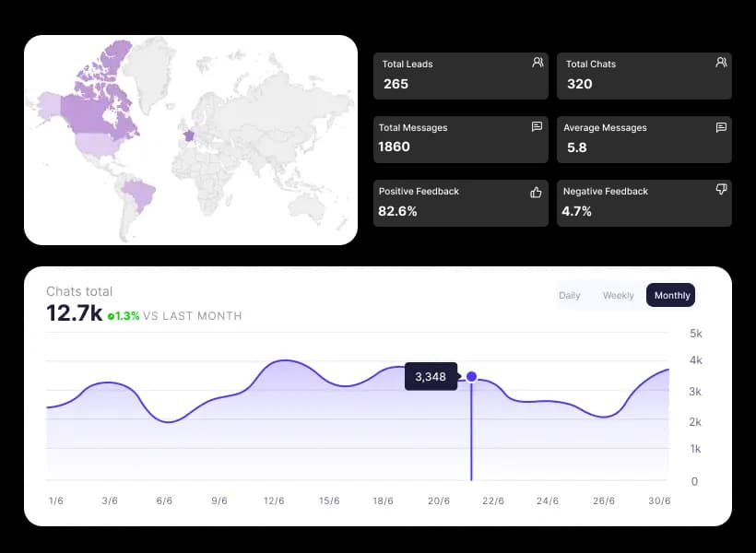The height and width of the screenshot is (553, 756).
Task: Switch to the Daily view
Action: (569, 295)
